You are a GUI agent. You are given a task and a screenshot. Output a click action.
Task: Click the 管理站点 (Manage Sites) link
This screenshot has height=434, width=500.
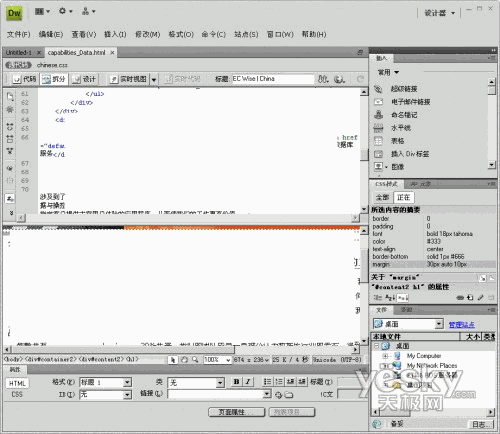[461, 325]
